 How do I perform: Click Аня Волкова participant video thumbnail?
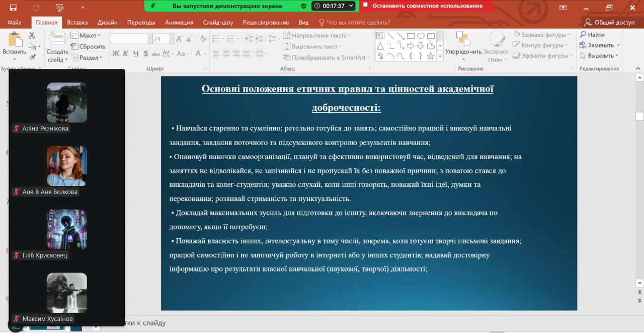67,166
